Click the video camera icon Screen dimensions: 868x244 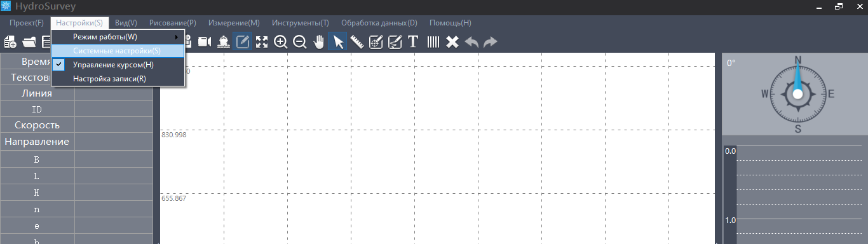[x=205, y=42]
